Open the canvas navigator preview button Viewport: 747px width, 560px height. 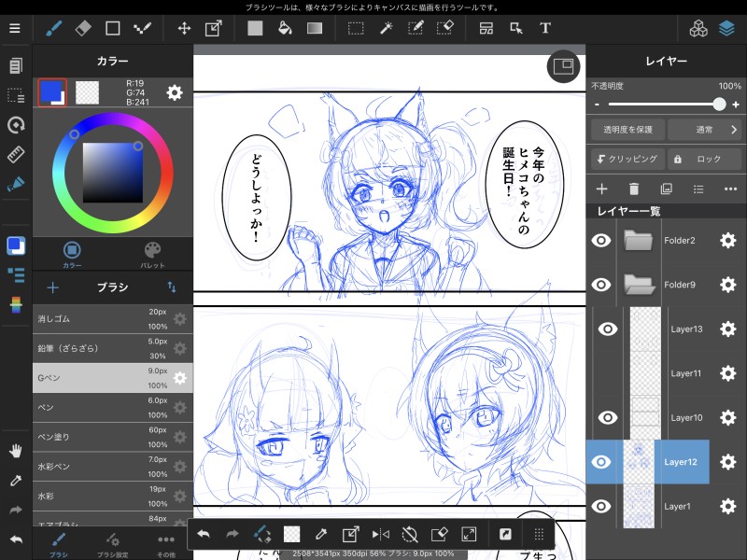pos(563,66)
